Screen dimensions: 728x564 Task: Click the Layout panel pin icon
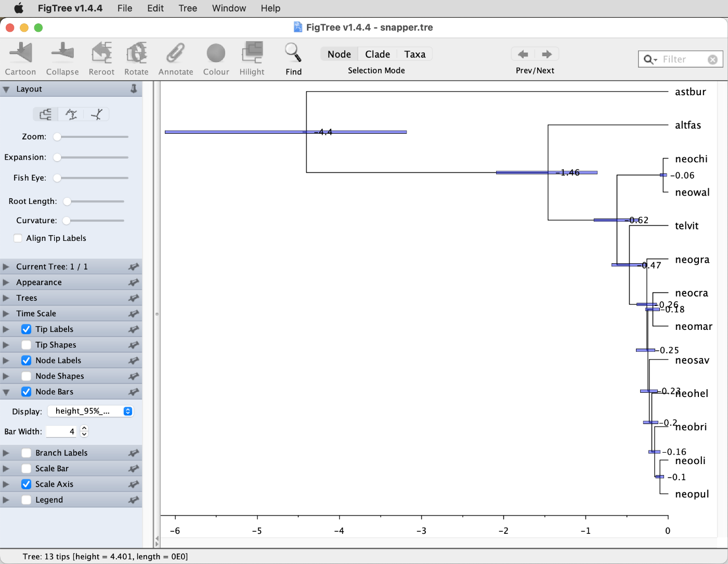134,89
